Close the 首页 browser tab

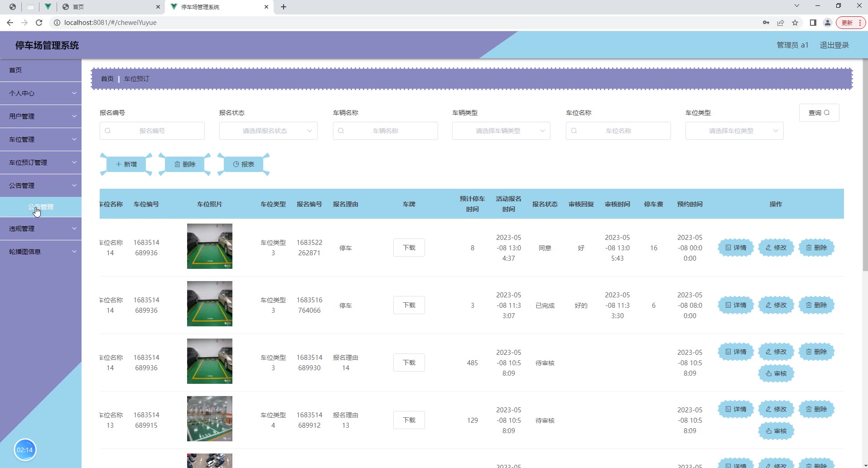coord(158,7)
